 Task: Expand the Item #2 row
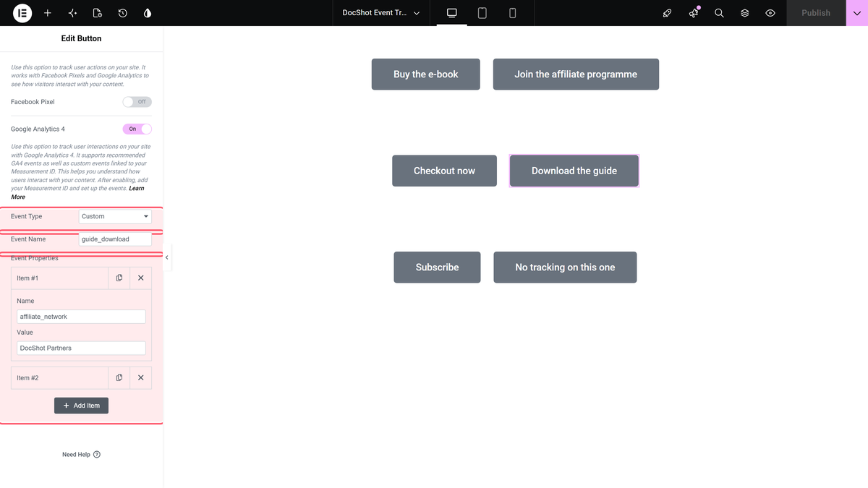(x=59, y=377)
